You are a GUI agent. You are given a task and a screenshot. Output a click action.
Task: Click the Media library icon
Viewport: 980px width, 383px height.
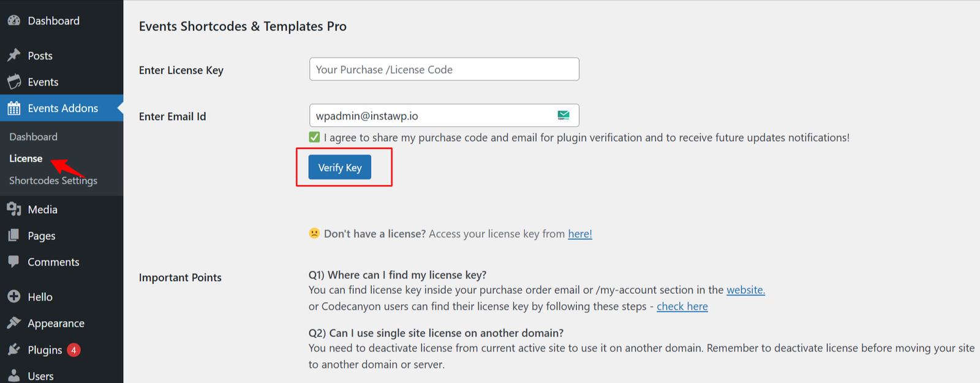coord(14,209)
